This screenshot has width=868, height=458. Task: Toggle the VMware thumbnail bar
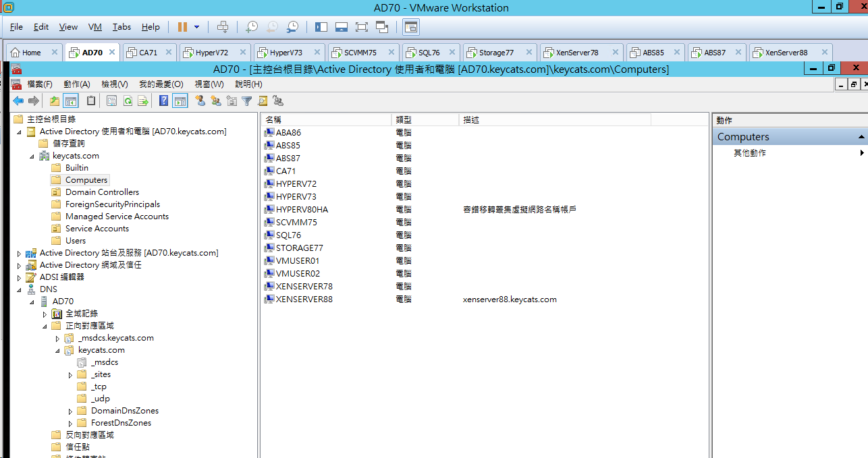click(342, 27)
